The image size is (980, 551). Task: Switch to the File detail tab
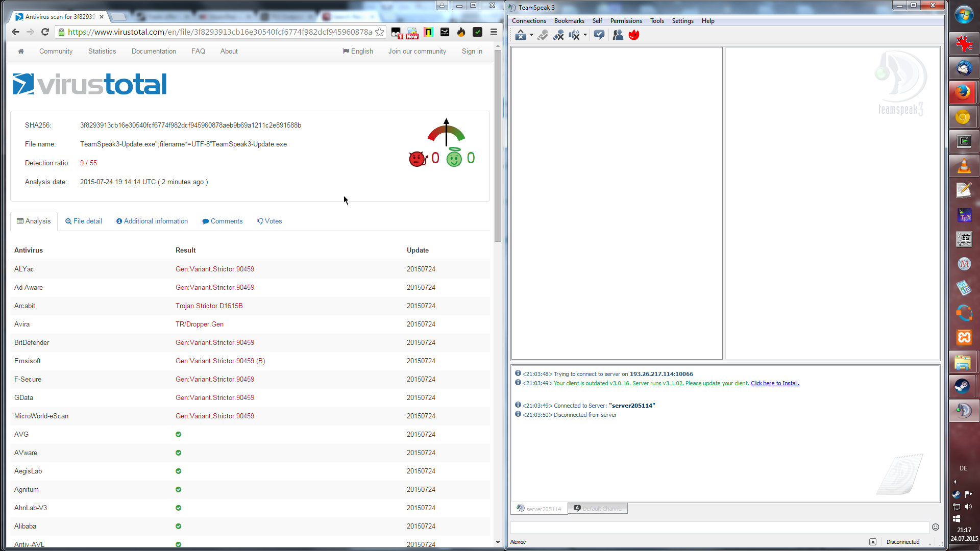pos(84,221)
